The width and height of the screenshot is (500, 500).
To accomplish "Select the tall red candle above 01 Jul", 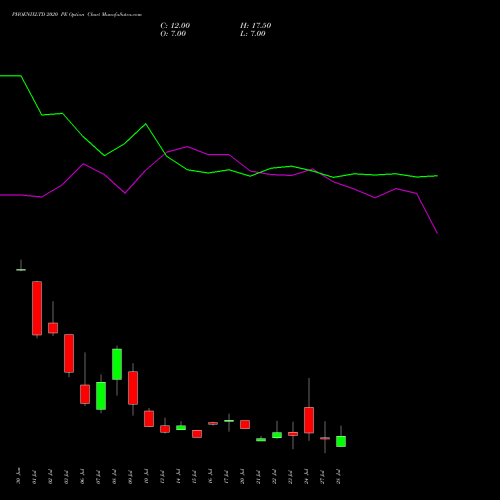I will coord(37,308).
